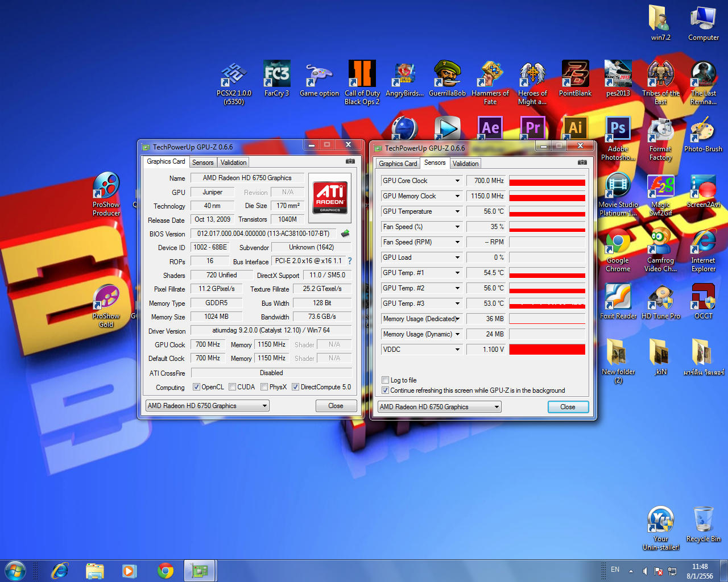Click Close button in Graphics Card window

pyautogui.click(x=336, y=406)
